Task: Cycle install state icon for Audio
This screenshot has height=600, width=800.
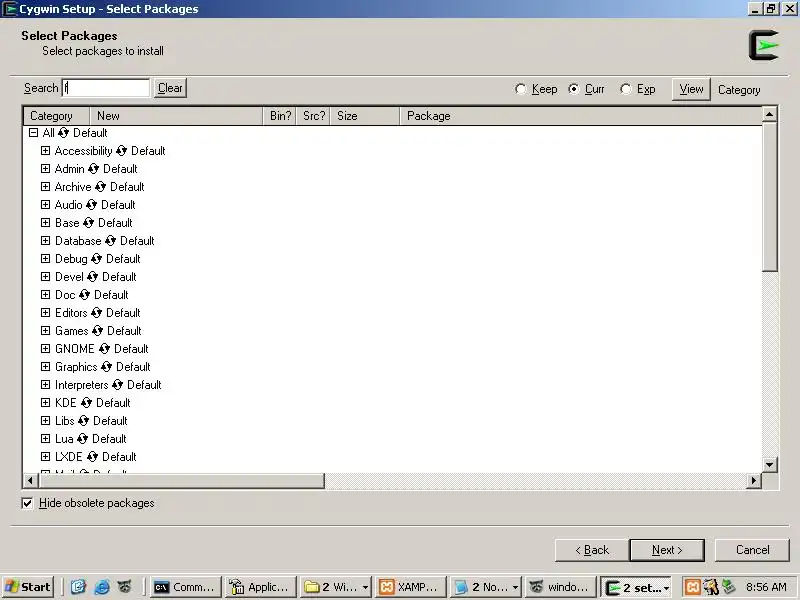Action: (x=91, y=205)
